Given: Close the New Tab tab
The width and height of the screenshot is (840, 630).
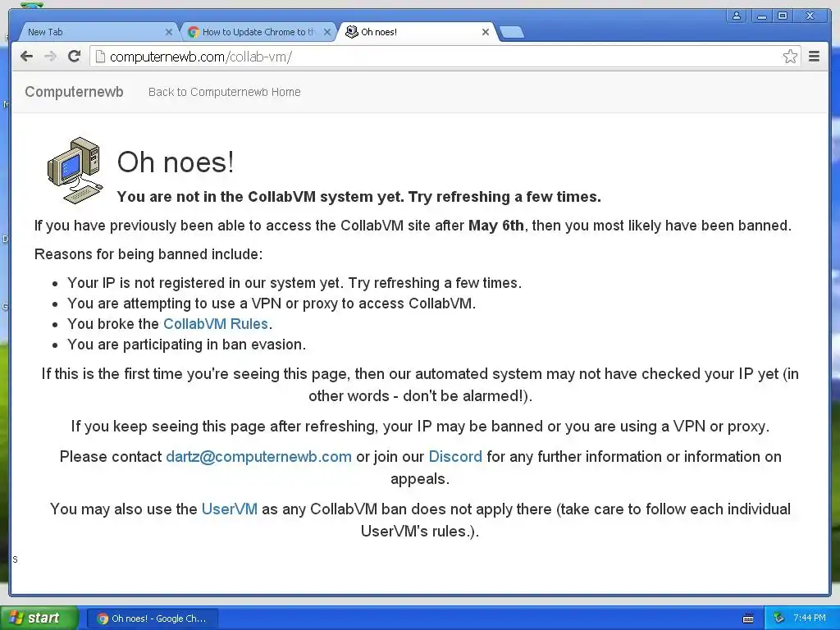Looking at the screenshot, I should point(169,32).
